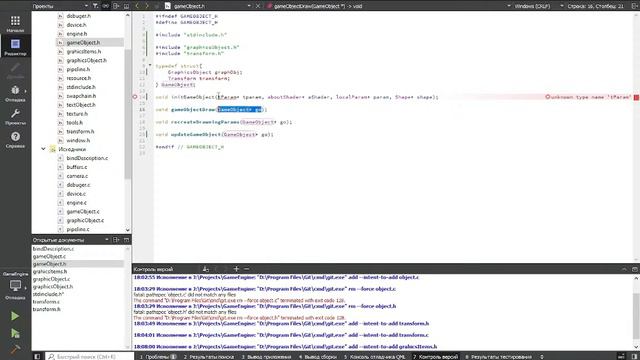The height and width of the screenshot is (360, 640).
Task: Open camera.c in project tree
Action: click(x=77, y=176)
